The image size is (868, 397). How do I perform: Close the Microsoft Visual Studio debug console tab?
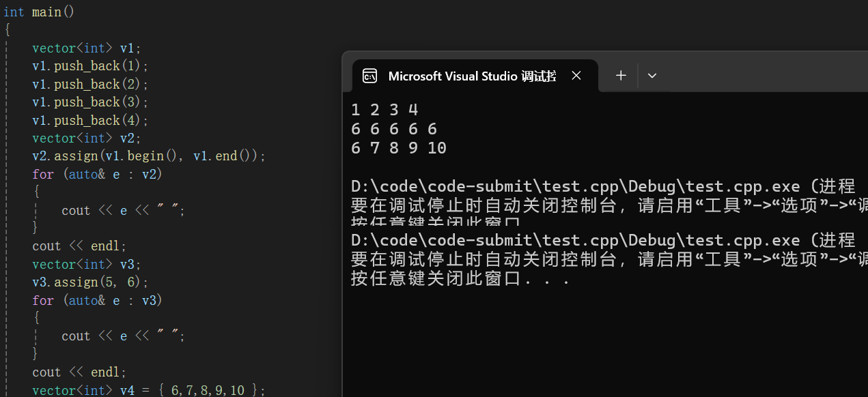576,76
